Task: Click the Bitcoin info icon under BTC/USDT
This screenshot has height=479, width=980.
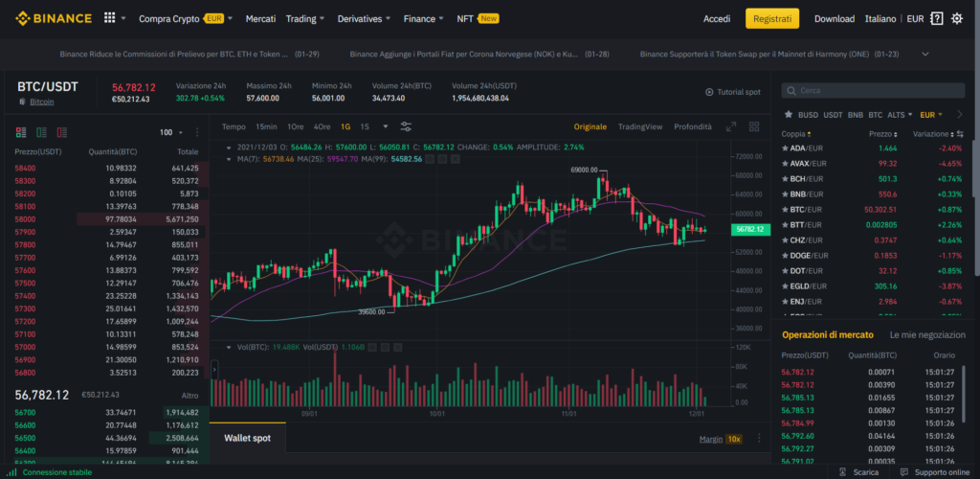Action: coord(23,102)
